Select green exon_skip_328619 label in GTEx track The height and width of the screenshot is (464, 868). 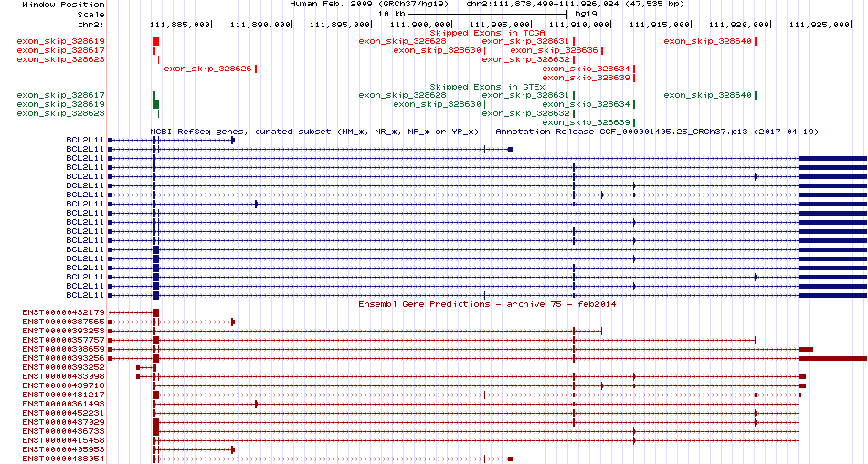(61, 104)
